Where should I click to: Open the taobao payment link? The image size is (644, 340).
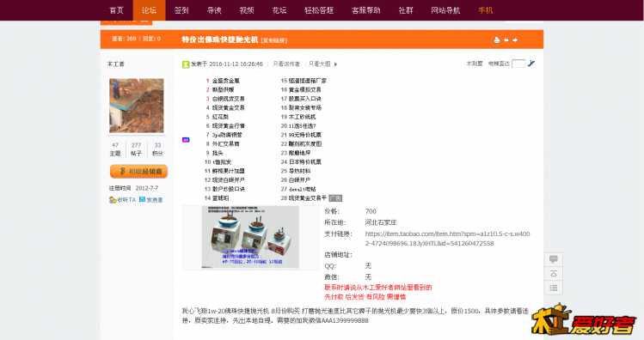[x=447, y=239]
